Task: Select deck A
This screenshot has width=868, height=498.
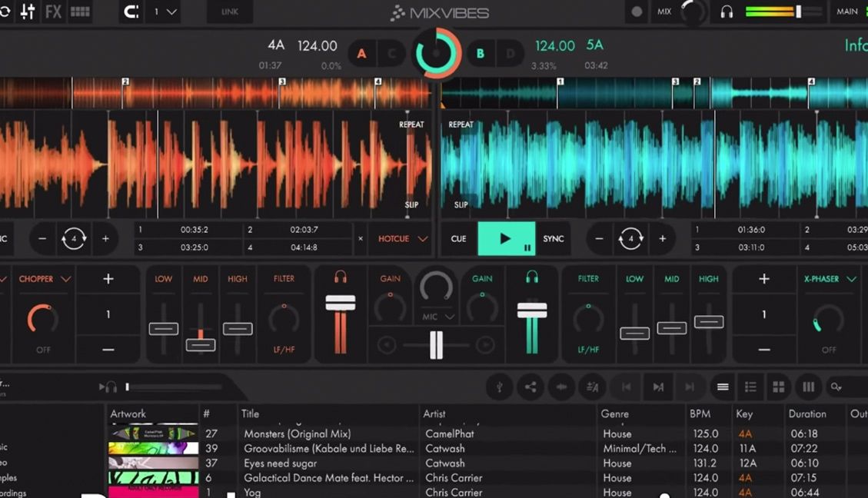Action: pos(361,54)
